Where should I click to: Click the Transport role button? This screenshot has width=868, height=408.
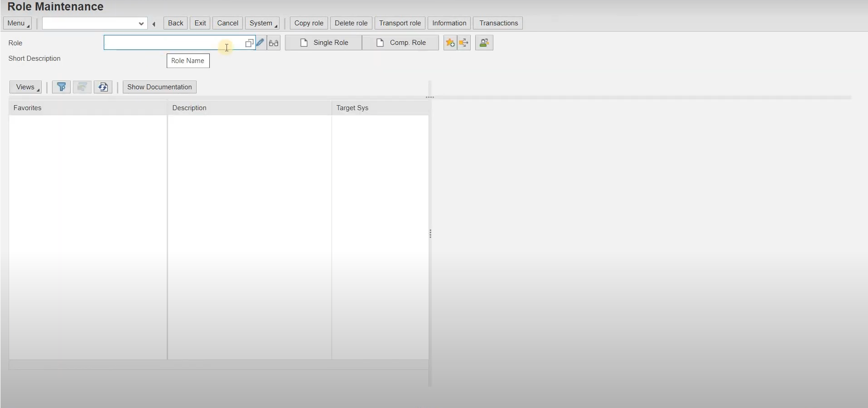click(400, 23)
